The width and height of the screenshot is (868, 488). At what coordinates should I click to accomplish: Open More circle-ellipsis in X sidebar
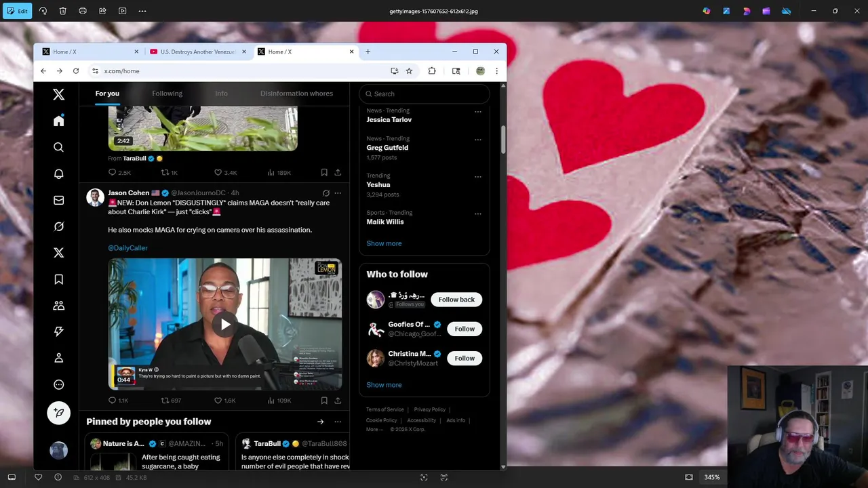coord(59,384)
